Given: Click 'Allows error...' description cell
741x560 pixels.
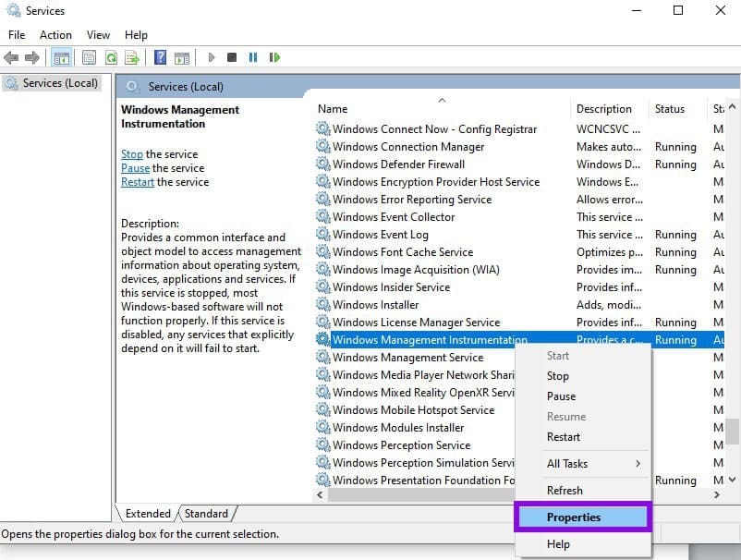Looking at the screenshot, I should (609, 200).
